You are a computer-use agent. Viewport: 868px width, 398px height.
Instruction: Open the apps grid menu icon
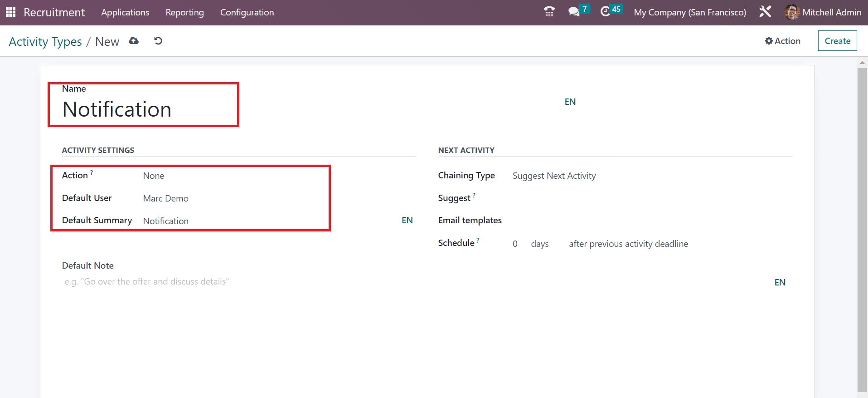[x=10, y=12]
